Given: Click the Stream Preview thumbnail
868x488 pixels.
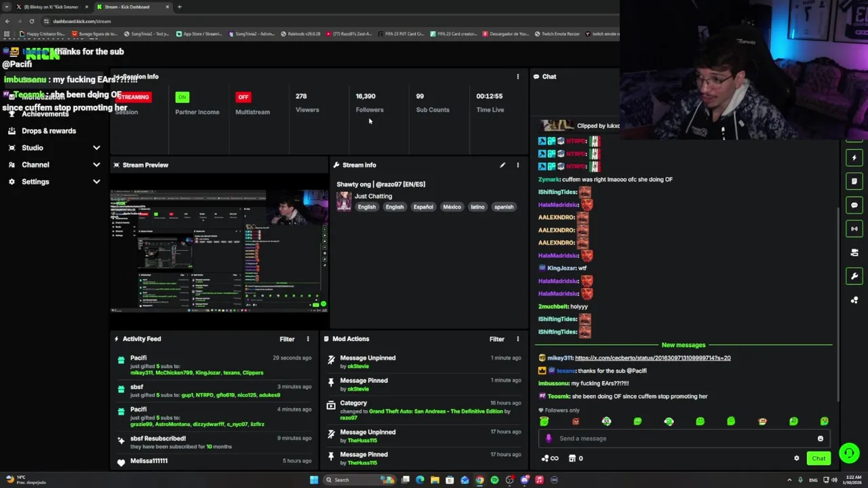Looking at the screenshot, I should click(219, 251).
